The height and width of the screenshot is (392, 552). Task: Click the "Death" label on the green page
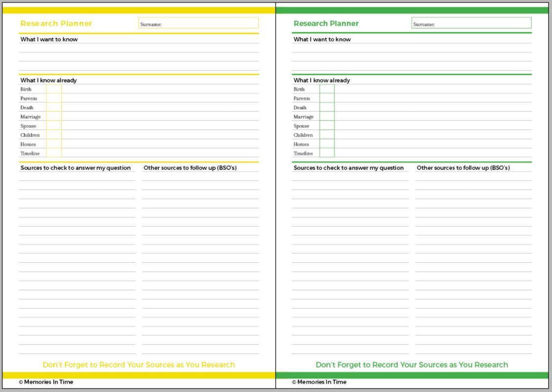point(300,108)
